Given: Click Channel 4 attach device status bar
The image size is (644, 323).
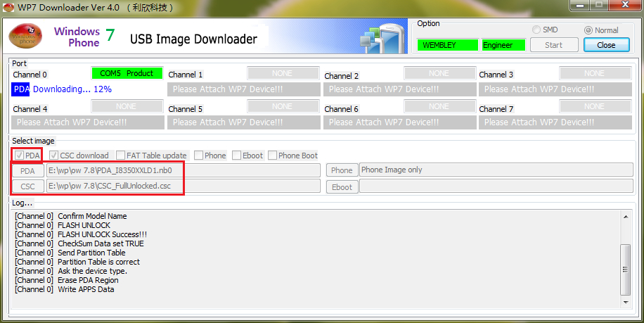Looking at the screenshot, I should tap(88, 122).
